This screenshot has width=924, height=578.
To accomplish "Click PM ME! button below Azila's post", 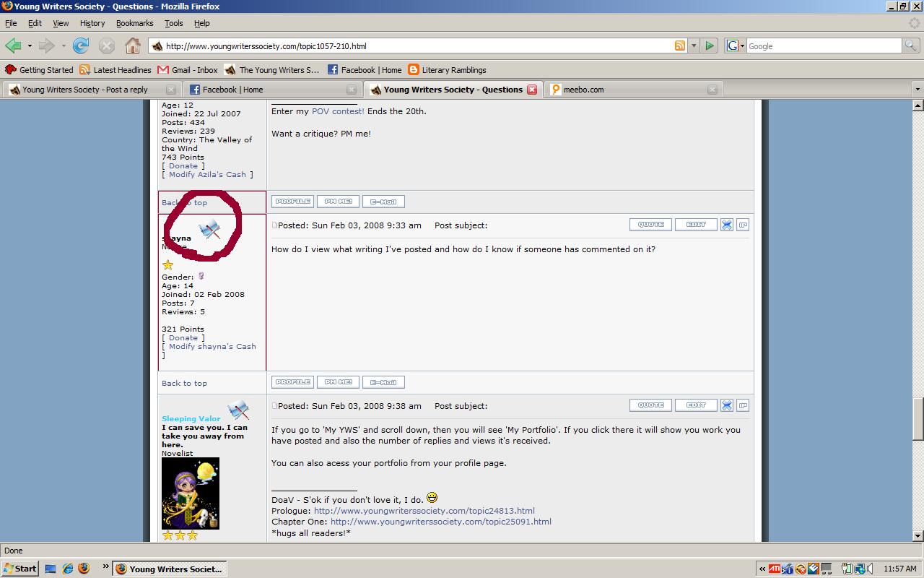I will [x=338, y=202].
